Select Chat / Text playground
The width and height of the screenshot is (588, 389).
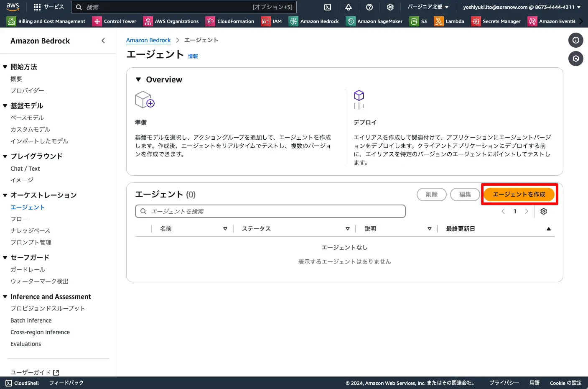click(25, 169)
